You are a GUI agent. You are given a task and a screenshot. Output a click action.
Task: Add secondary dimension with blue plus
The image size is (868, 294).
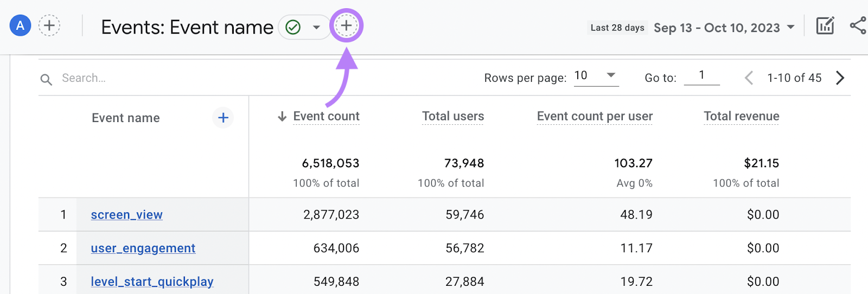pyautogui.click(x=223, y=118)
